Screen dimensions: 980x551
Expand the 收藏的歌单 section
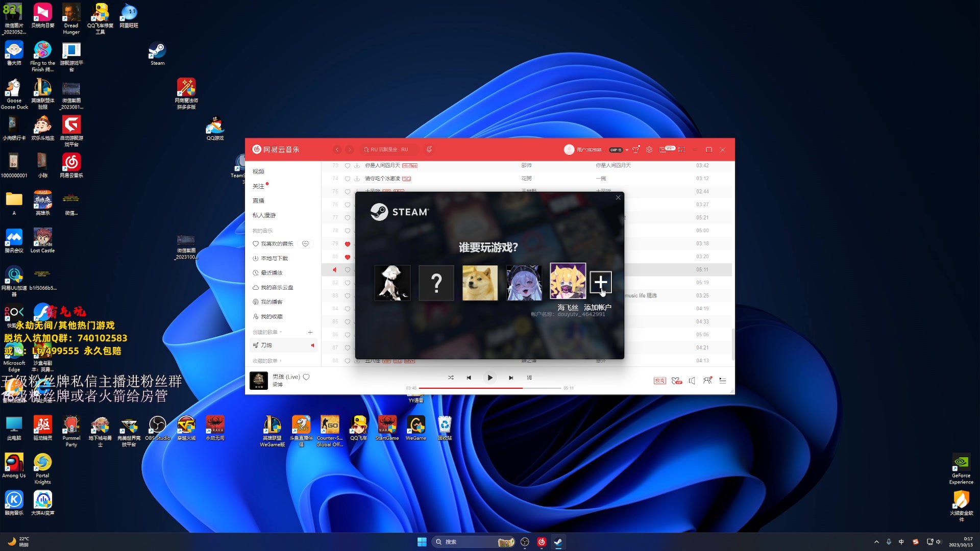(x=267, y=361)
